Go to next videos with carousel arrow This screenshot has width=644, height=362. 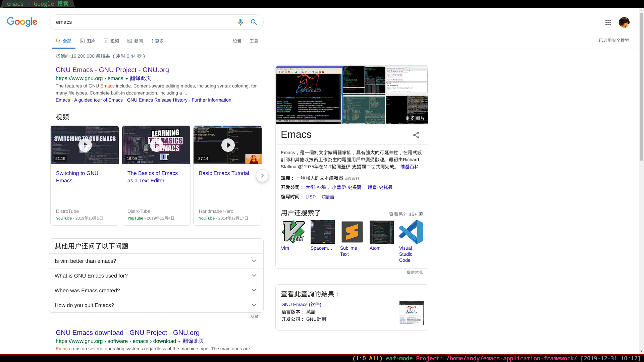pos(262,176)
